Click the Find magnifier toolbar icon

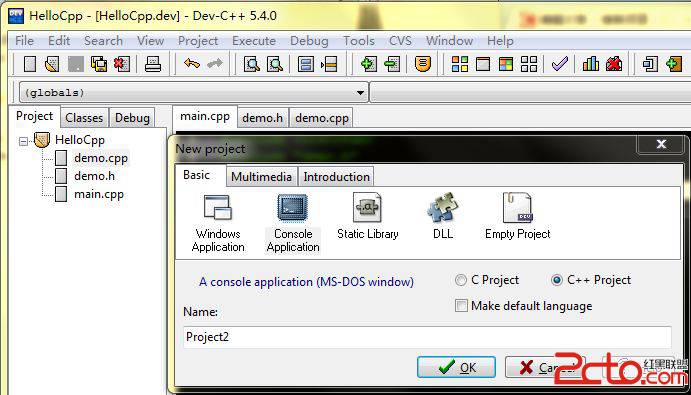[252, 64]
